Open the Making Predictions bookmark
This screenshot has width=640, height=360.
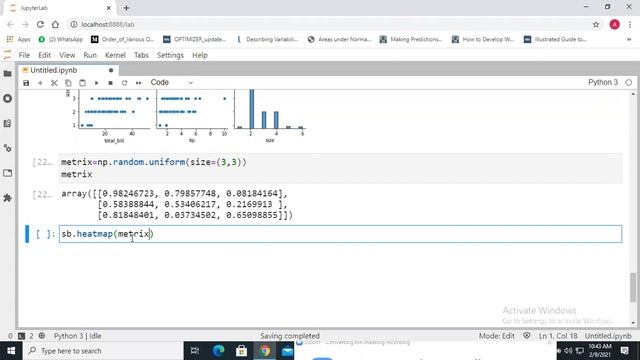tap(411, 39)
